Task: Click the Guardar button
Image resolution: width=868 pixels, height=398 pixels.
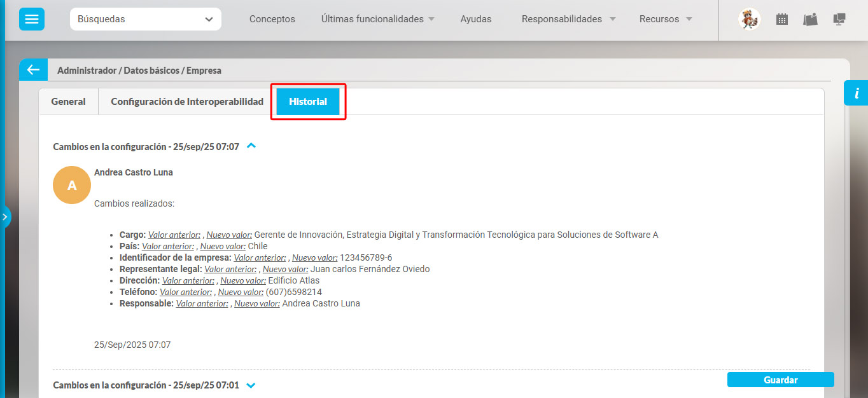Action: pyautogui.click(x=780, y=380)
